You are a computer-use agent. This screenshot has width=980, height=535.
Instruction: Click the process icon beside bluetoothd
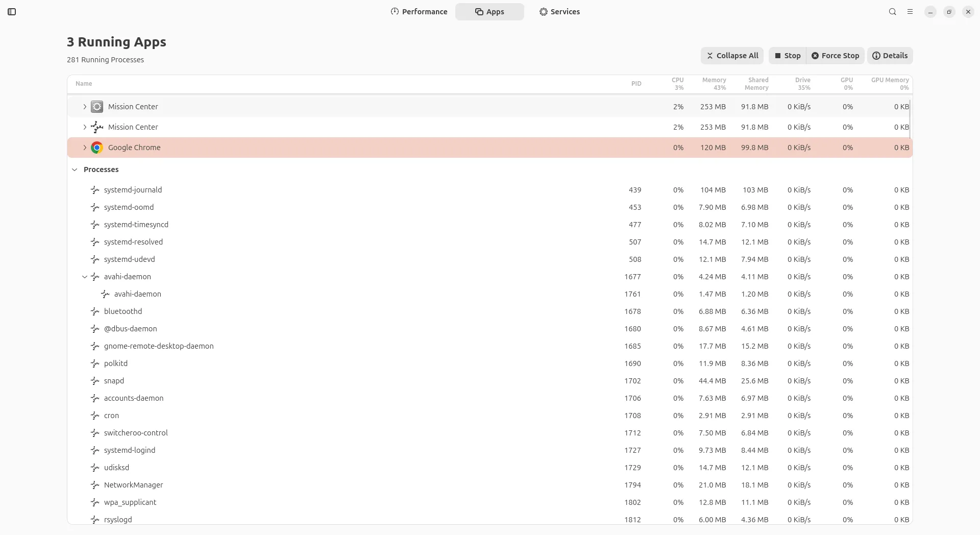[x=95, y=311]
